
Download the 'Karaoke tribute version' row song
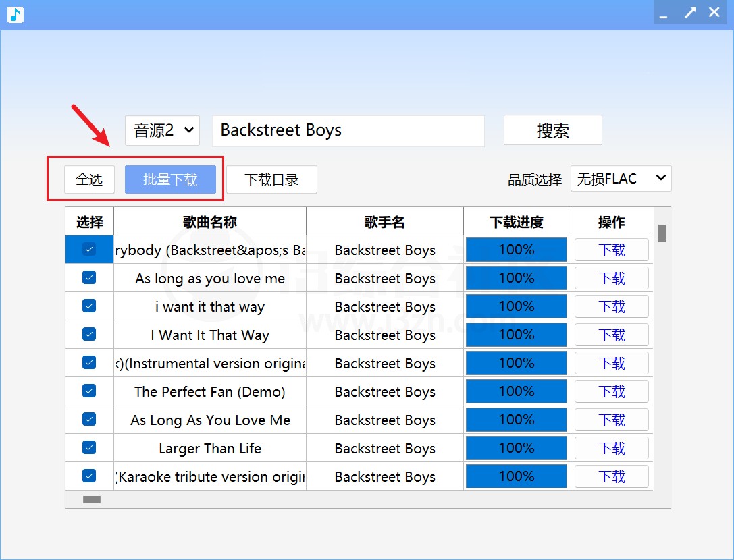click(611, 476)
